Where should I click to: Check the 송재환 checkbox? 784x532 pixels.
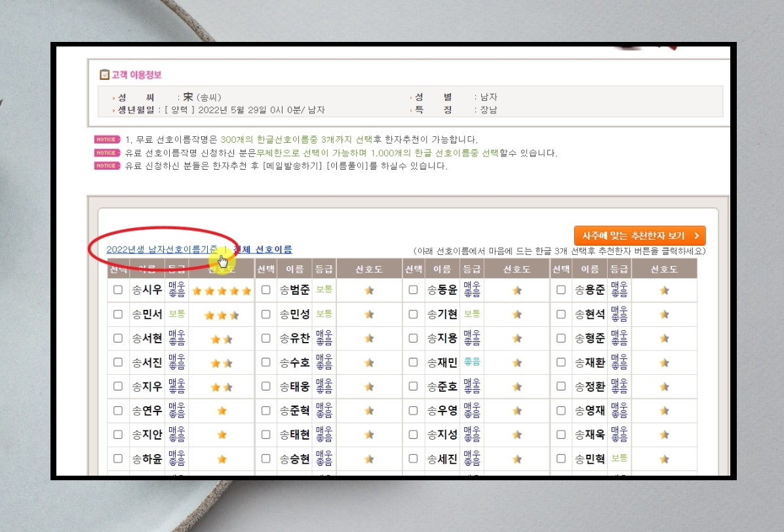click(561, 362)
